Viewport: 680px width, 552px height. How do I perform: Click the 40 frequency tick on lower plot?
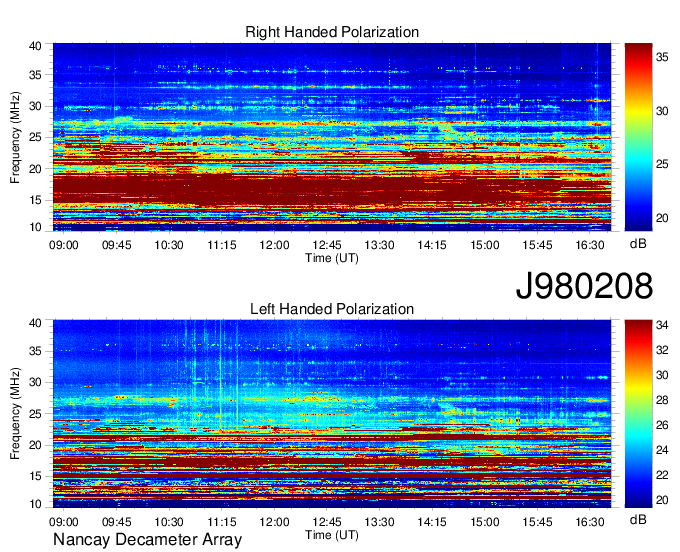(36, 323)
